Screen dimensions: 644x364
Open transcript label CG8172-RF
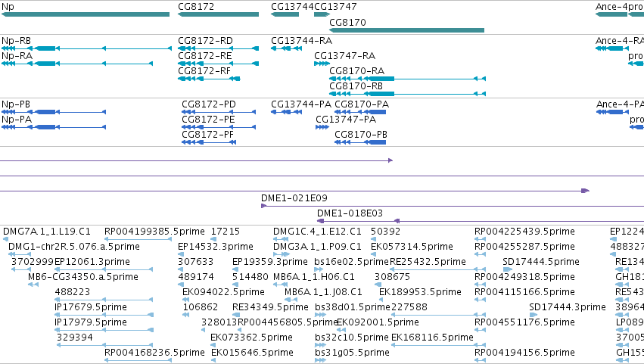click(204, 71)
